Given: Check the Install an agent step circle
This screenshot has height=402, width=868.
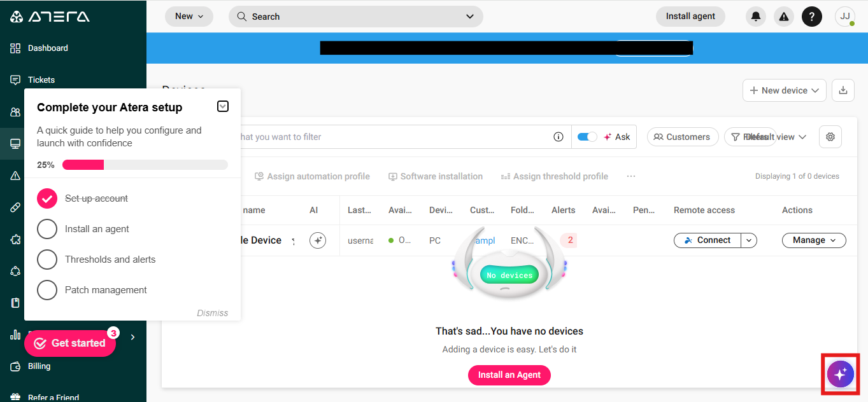Looking at the screenshot, I should [47, 229].
